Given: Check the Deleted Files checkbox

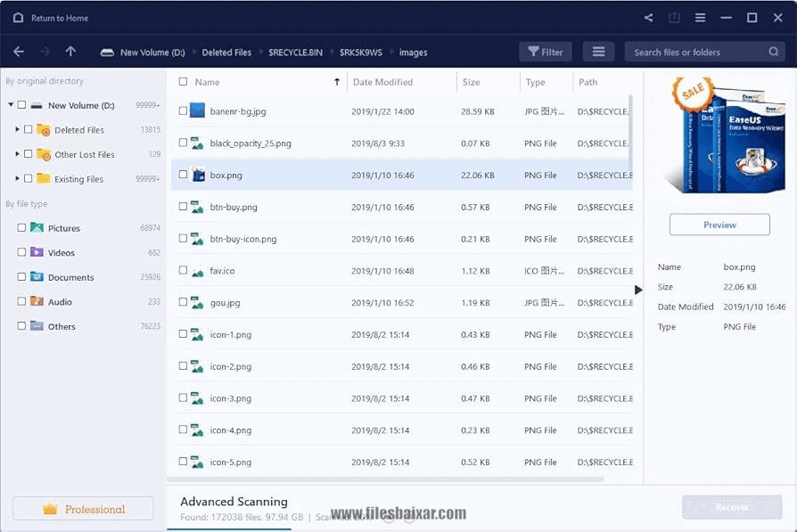Looking at the screenshot, I should pos(28,129).
